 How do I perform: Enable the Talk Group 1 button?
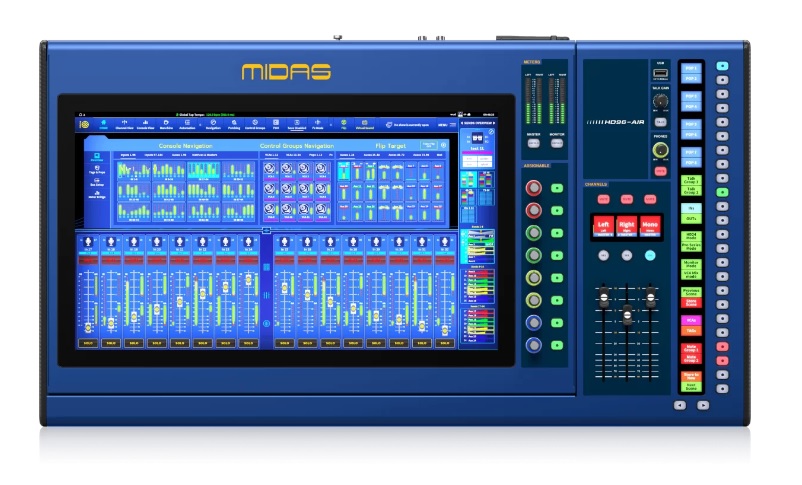tap(691, 177)
